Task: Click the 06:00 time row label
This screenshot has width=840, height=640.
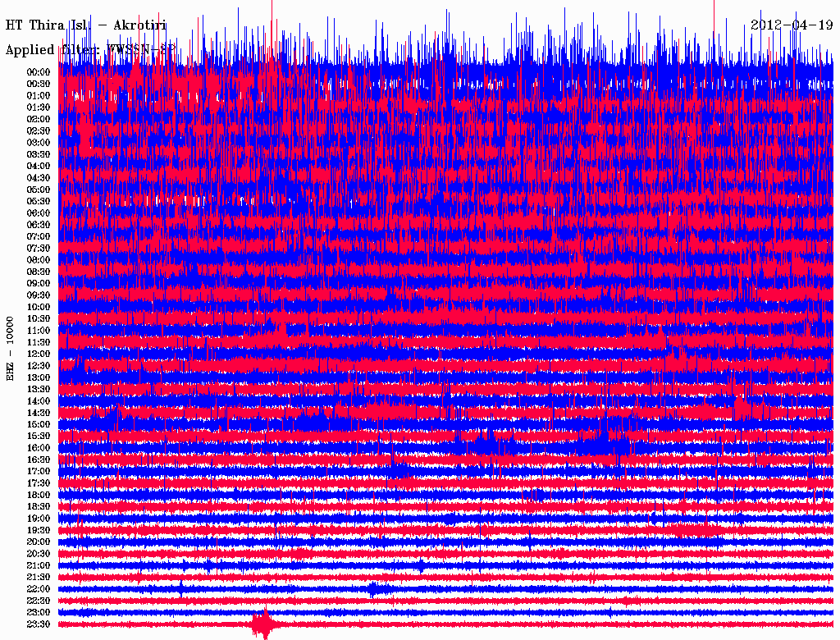Action: 39,213
